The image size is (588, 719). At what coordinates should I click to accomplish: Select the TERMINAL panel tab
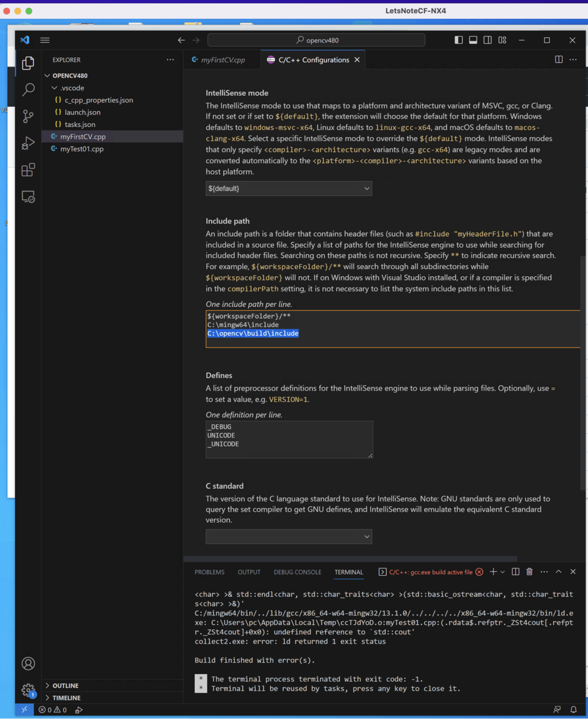pos(349,572)
